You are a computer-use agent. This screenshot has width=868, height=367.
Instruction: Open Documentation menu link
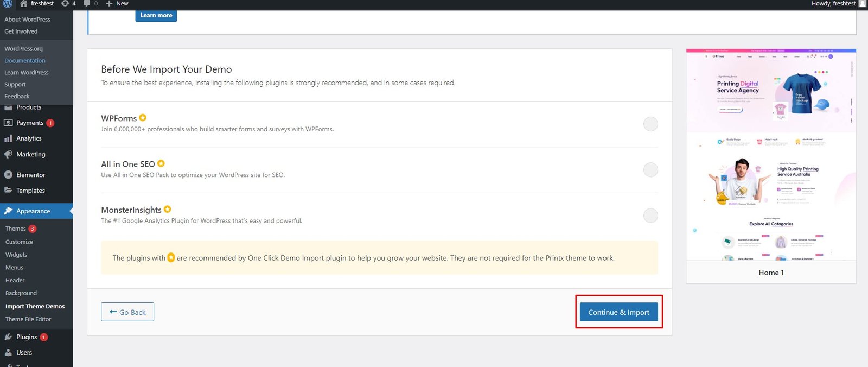point(25,61)
